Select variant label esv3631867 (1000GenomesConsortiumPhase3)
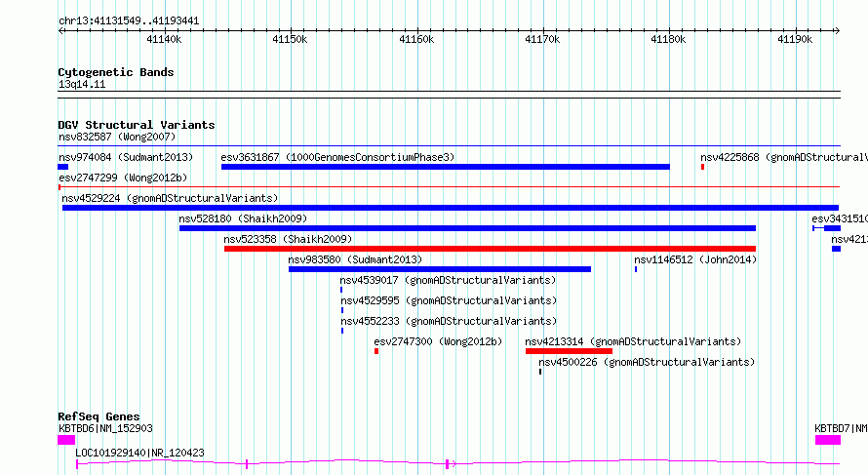This screenshot has width=868, height=475. (337, 157)
